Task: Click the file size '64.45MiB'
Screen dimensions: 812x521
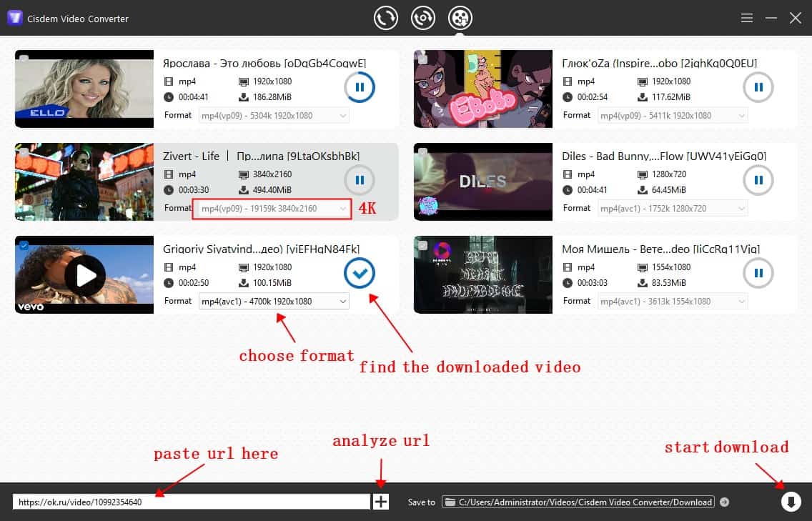Action: point(668,190)
